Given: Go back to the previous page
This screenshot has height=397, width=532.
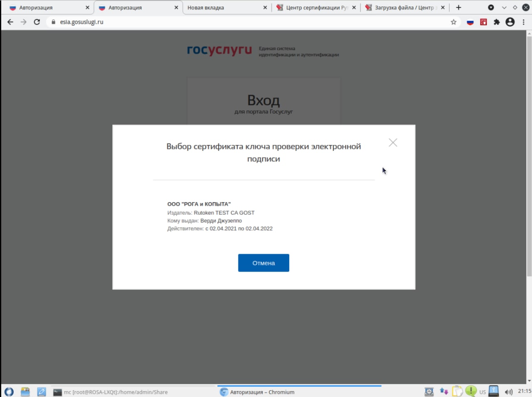Looking at the screenshot, I should click(10, 22).
